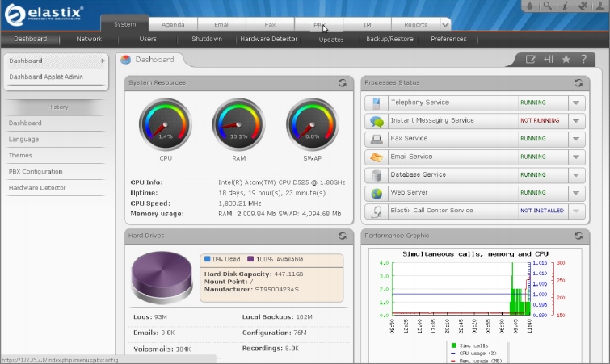Bookmark page with the star icon

[x=566, y=59]
